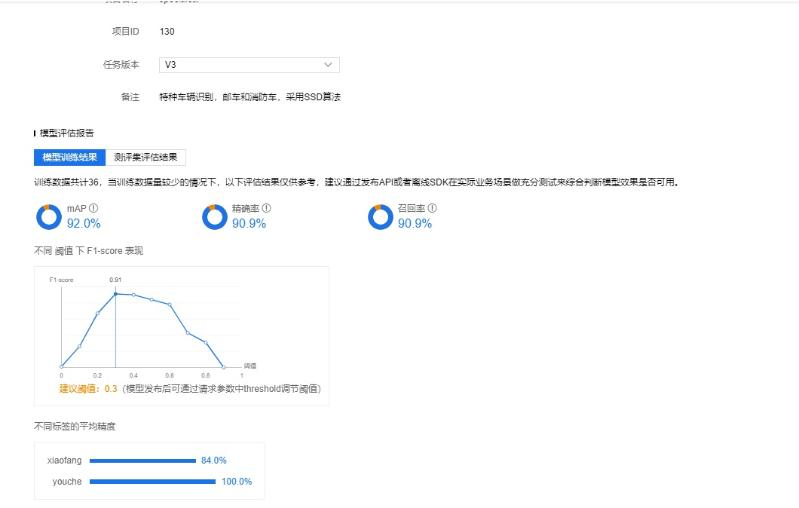Click the info icon next to 精确率
The image size is (799, 508).
[x=267, y=208]
